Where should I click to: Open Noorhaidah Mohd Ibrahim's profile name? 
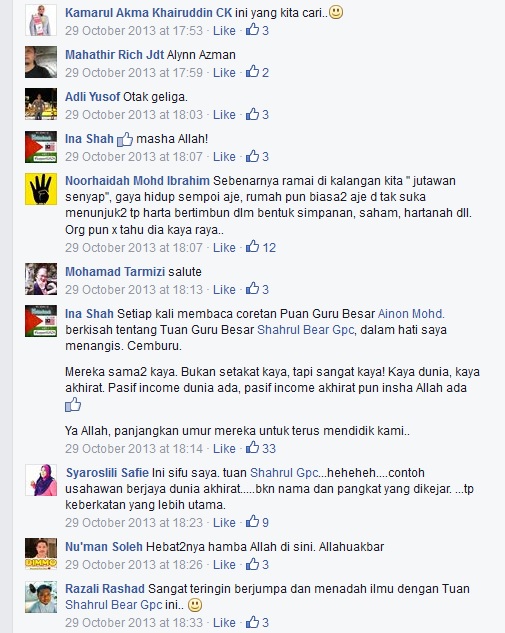pos(137,180)
